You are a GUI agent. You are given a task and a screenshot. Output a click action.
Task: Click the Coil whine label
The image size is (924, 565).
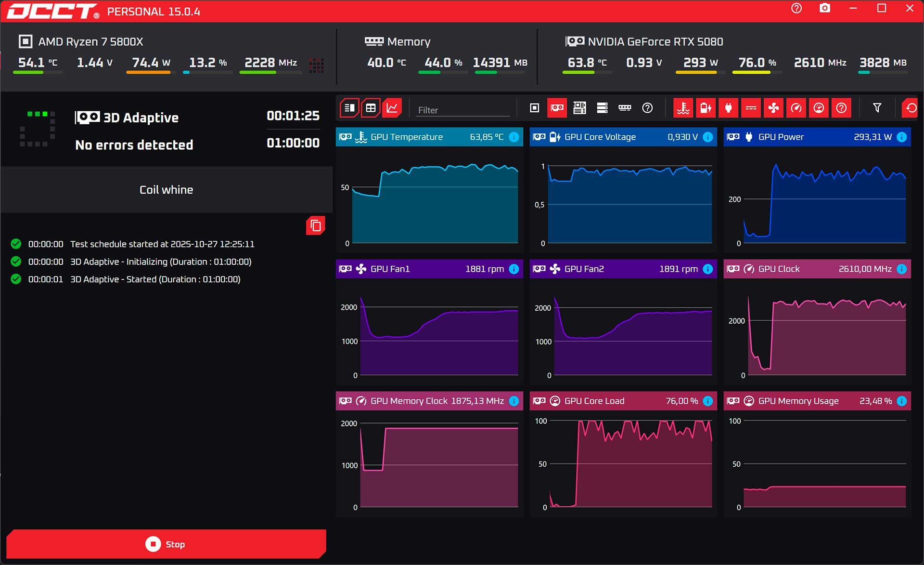click(166, 190)
